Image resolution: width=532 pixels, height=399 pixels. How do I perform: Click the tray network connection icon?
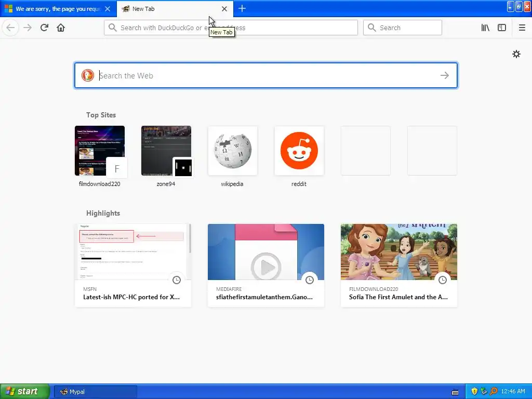(484, 391)
